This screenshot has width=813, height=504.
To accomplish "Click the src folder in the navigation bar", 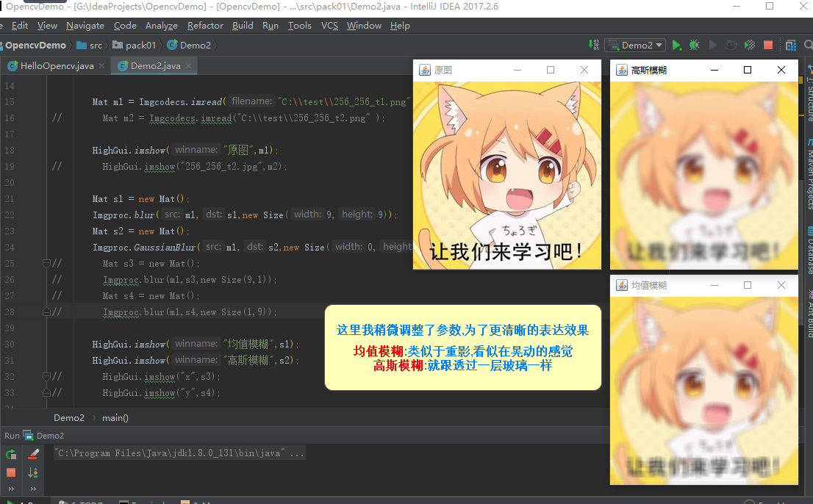I will pyautogui.click(x=89, y=45).
